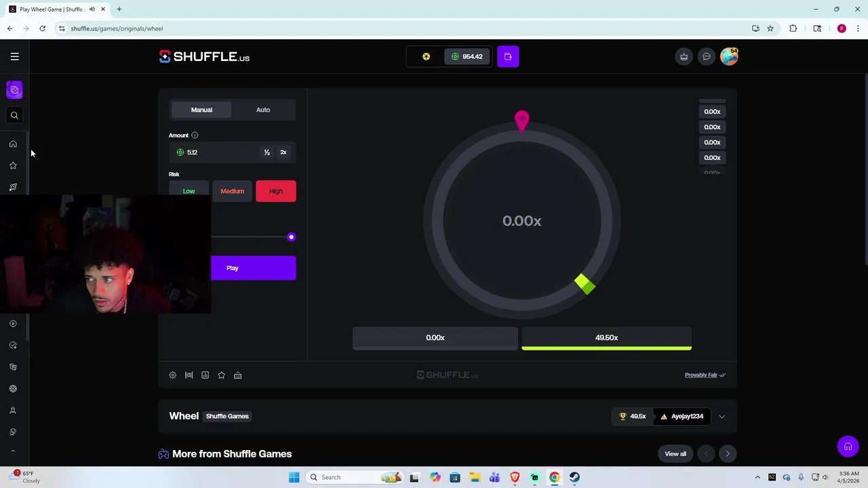Open the hamburger sidebar menu

(14, 56)
